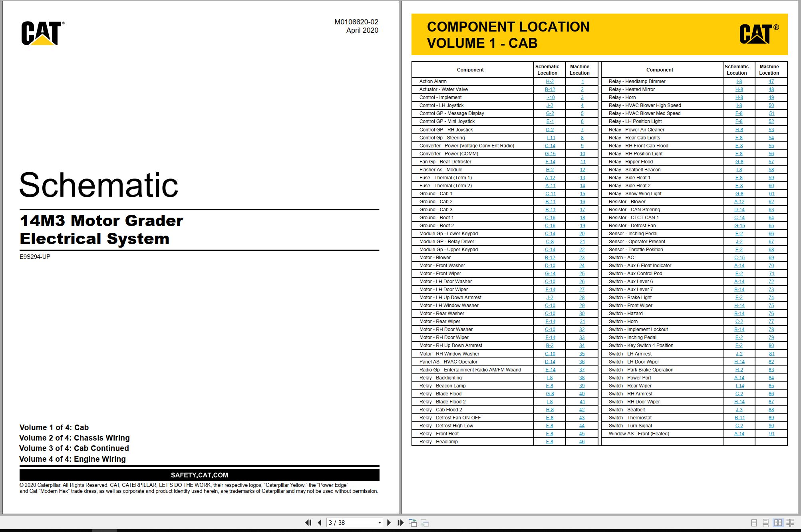Click the Motor - Front Wiper component text
The width and height of the screenshot is (801, 532).
tap(440, 274)
